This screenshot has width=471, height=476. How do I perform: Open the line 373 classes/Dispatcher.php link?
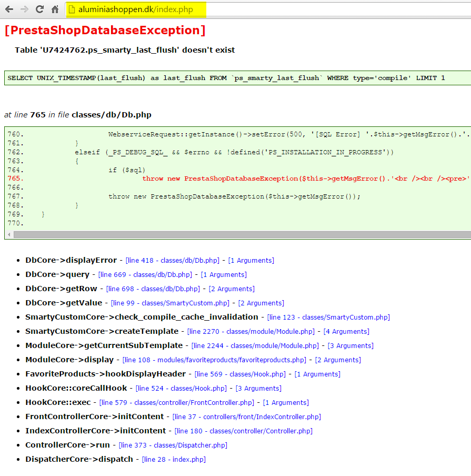click(x=173, y=445)
